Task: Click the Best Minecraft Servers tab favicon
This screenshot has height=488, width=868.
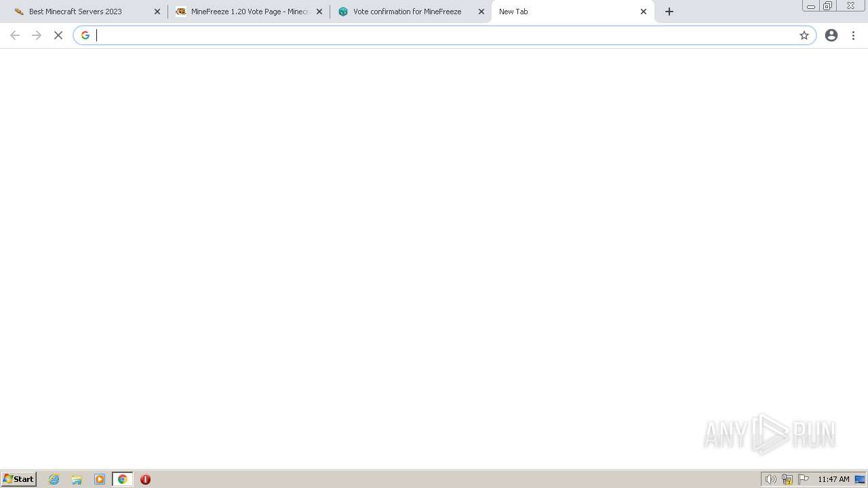Action: (x=19, y=12)
